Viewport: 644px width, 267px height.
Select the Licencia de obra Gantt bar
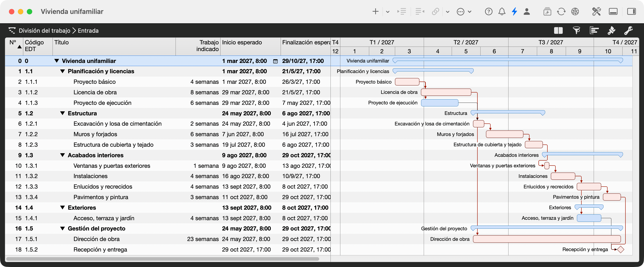(x=446, y=92)
